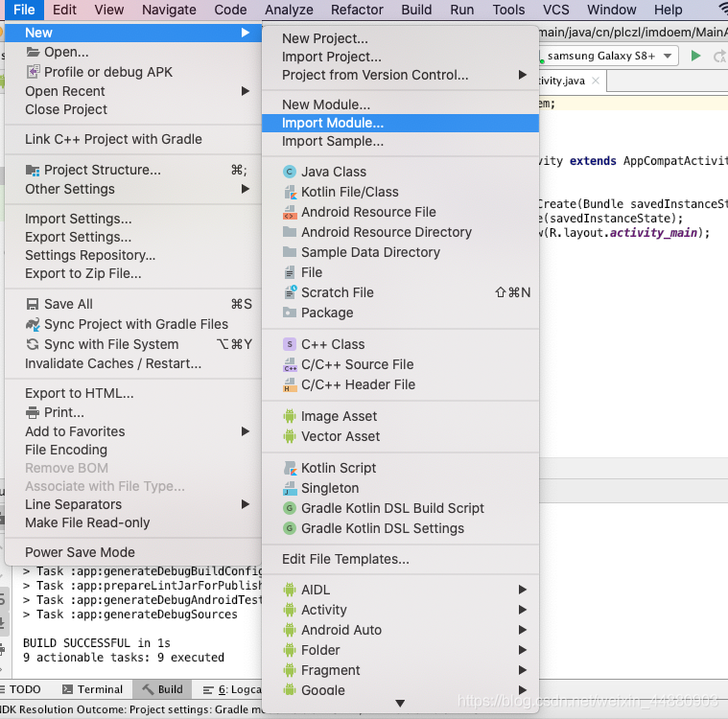Click the Save All disk icon
The height and width of the screenshot is (719, 728).
(x=33, y=304)
